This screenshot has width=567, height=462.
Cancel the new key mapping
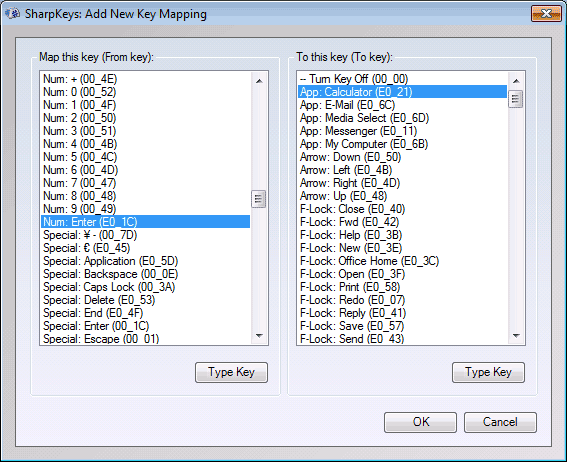(500, 422)
